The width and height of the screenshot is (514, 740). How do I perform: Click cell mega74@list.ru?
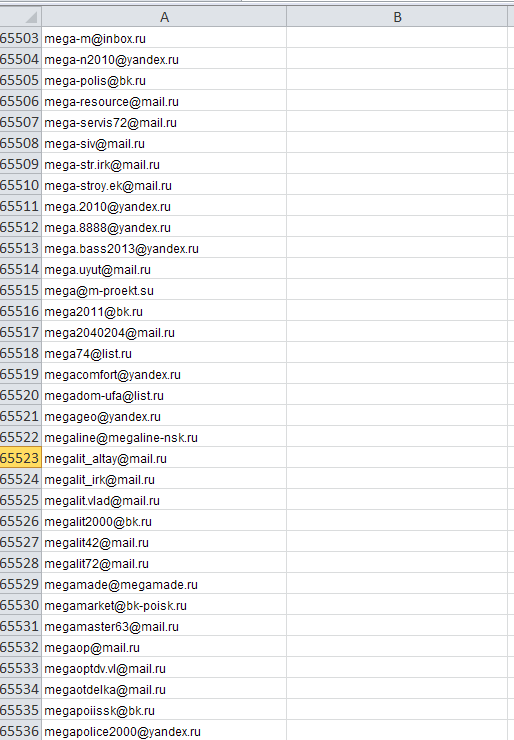pyautogui.click(x=164, y=353)
